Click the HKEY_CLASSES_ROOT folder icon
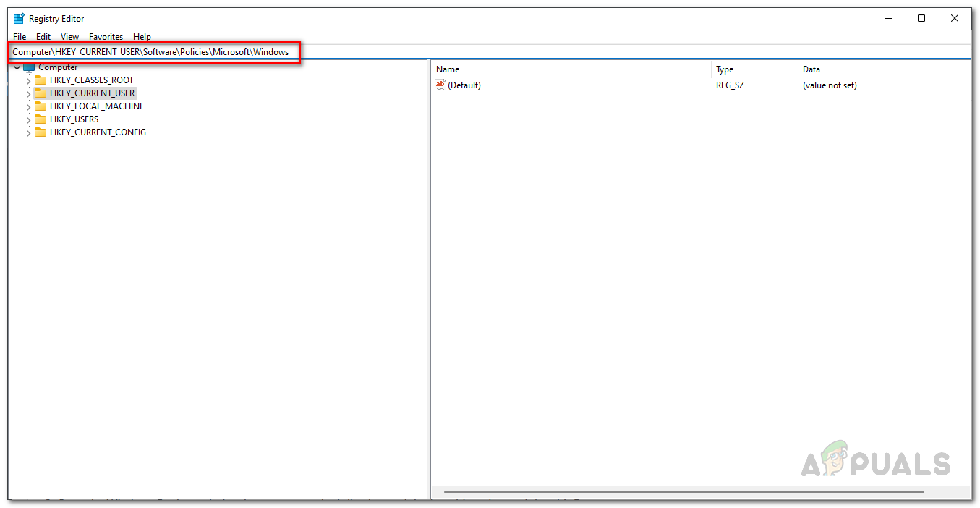This screenshot has height=508, width=980. (x=41, y=80)
